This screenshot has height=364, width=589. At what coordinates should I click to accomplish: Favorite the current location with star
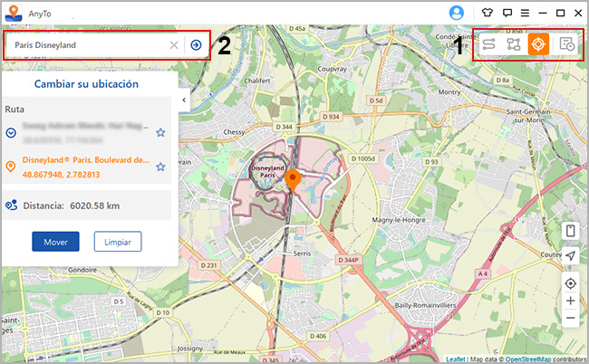(160, 132)
